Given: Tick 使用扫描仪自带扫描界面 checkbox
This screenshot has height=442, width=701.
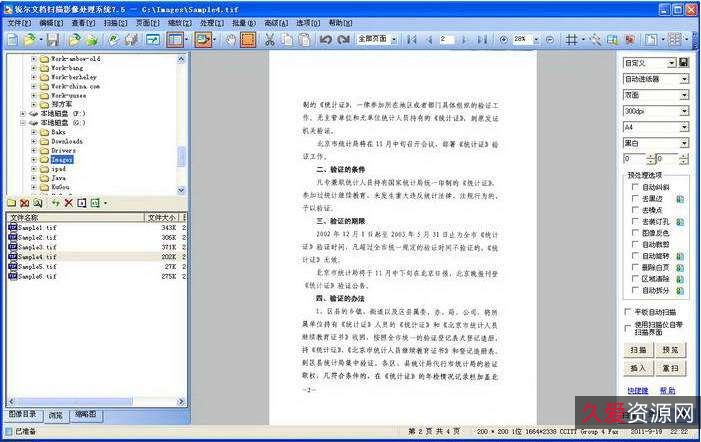Looking at the screenshot, I should click(628, 328).
